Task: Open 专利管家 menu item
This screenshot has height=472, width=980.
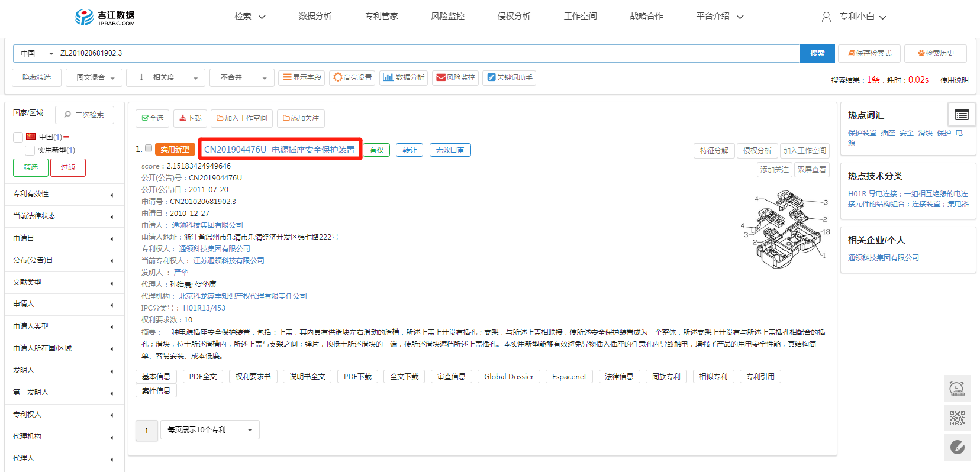Action: coord(381,17)
